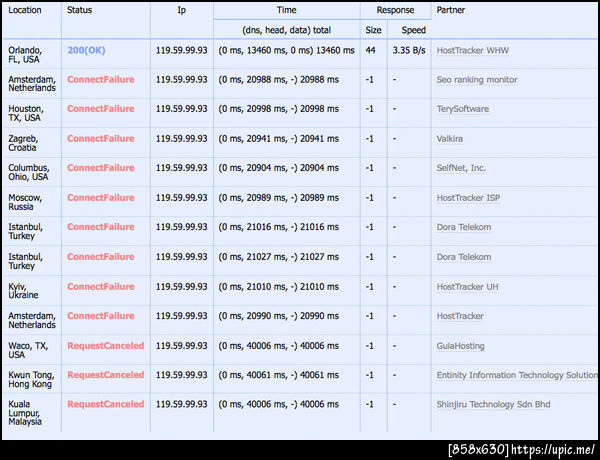This screenshot has height=460, width=600.
Task: Select the '3.35 B/s' speed value
Action: coord(409,51)
